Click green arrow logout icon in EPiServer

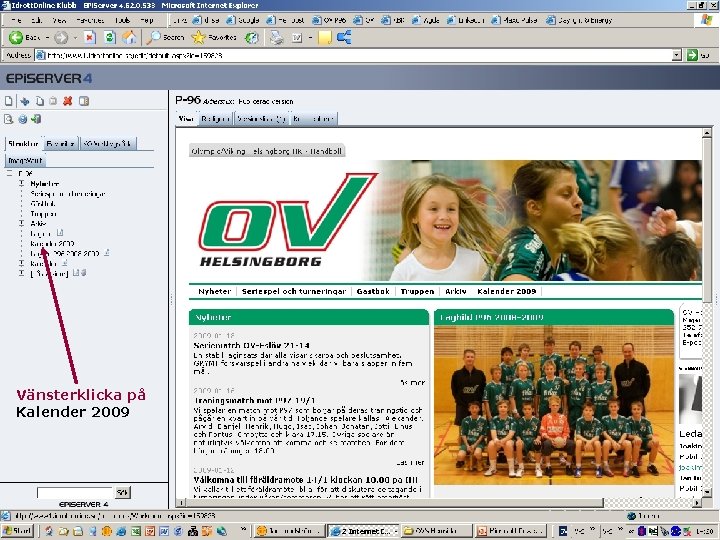[36, 119]
